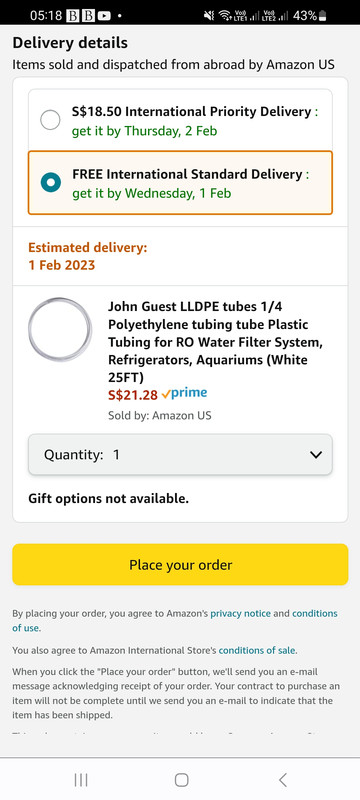This screenshot has width=360, height=800.
Task: Select International Priority Delivery radio button
Action: pos(50,120)
